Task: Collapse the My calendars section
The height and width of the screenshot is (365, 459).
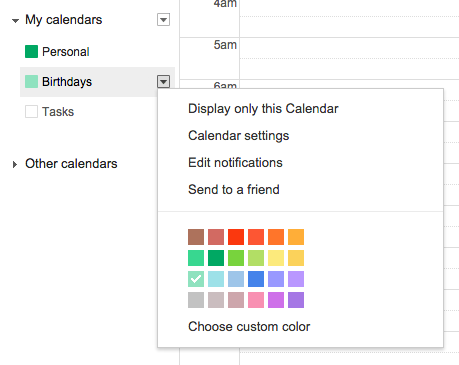Action: point(15,21)
